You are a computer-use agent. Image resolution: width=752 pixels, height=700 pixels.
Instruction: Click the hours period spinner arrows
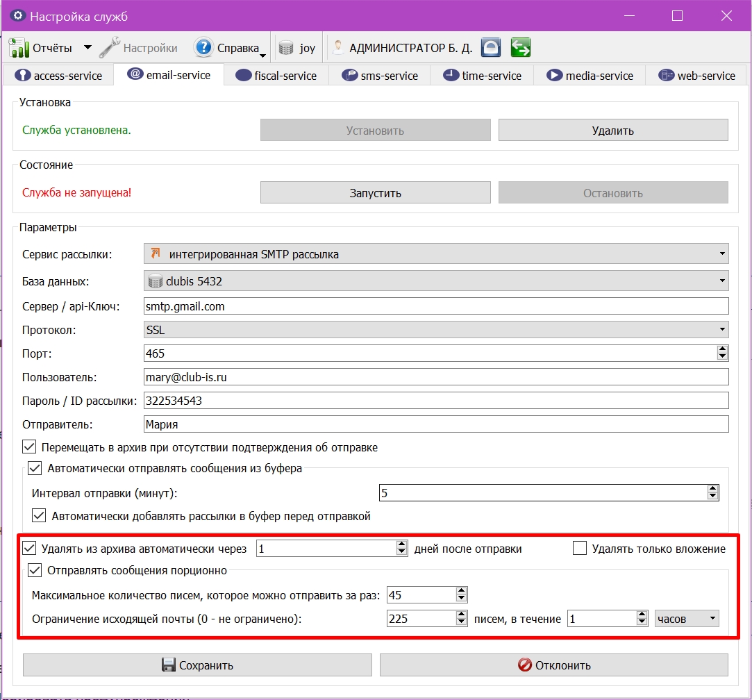click(x=642, y=618)
